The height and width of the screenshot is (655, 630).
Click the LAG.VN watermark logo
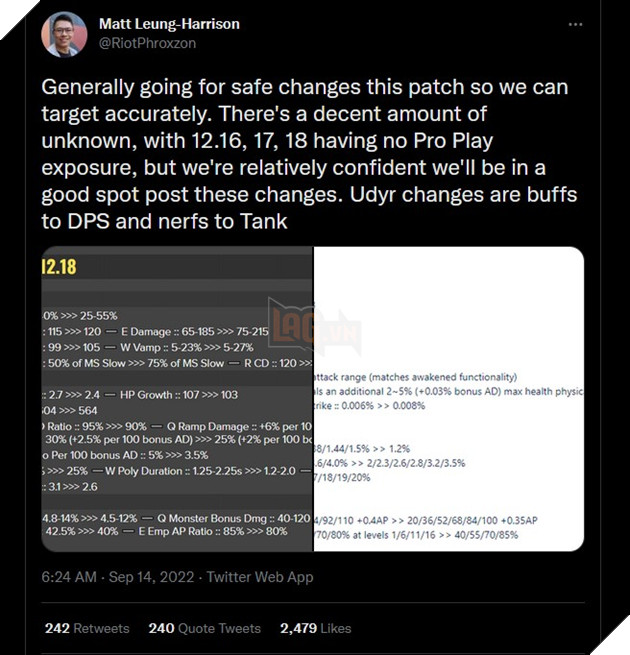[314, 327]
